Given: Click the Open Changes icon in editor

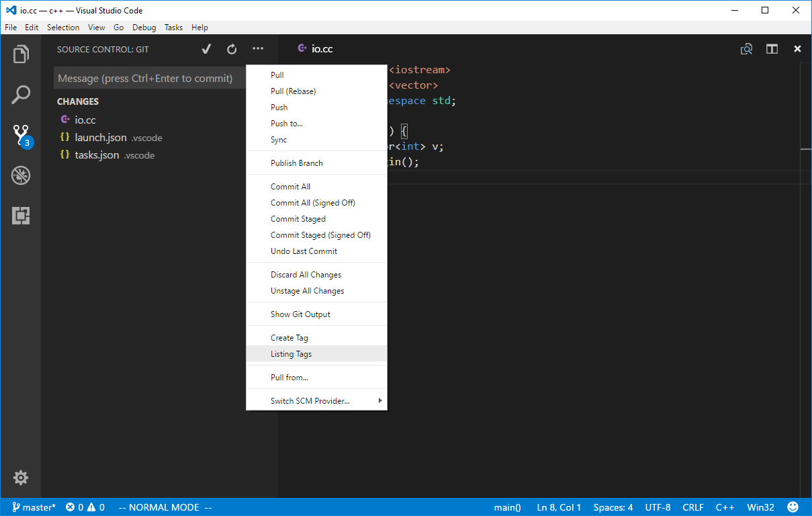Looking at the screenshot, I should coord(746,49).
